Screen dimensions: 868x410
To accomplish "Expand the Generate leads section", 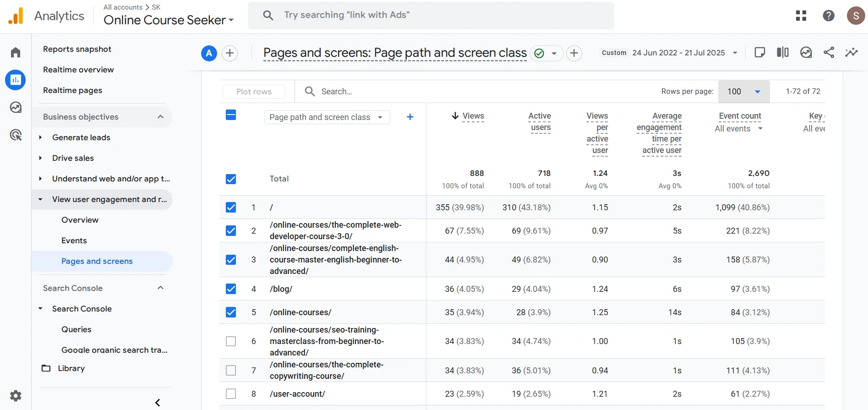I will coord(40,137).
